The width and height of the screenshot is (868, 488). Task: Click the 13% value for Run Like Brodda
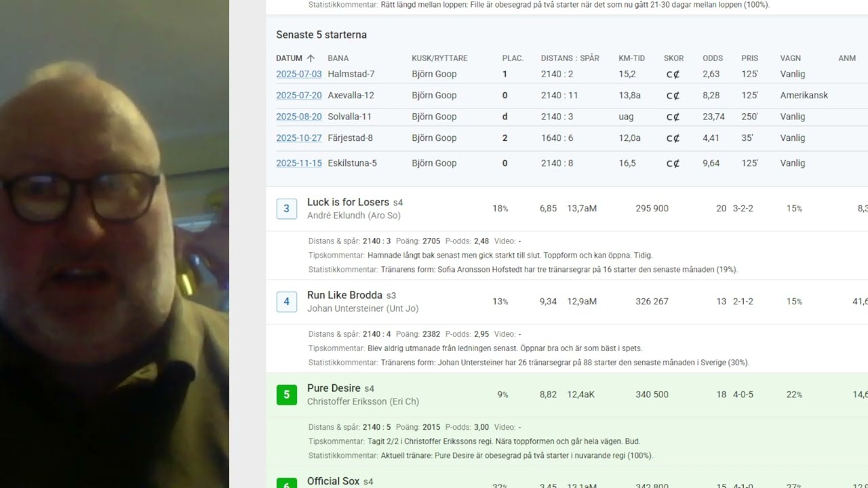click(500, 302)
